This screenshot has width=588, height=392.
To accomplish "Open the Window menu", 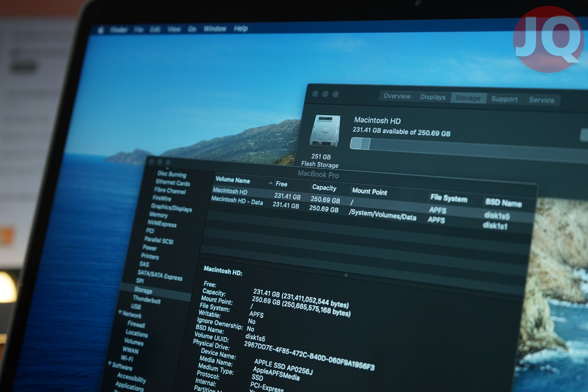I will coord(215,29).
